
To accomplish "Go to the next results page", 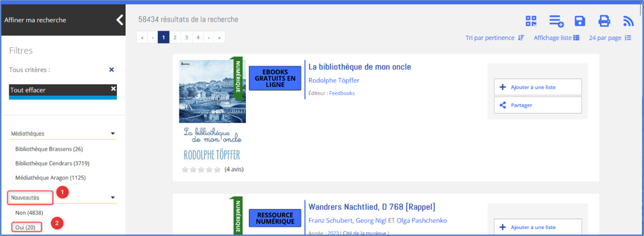I will [209, 37].
